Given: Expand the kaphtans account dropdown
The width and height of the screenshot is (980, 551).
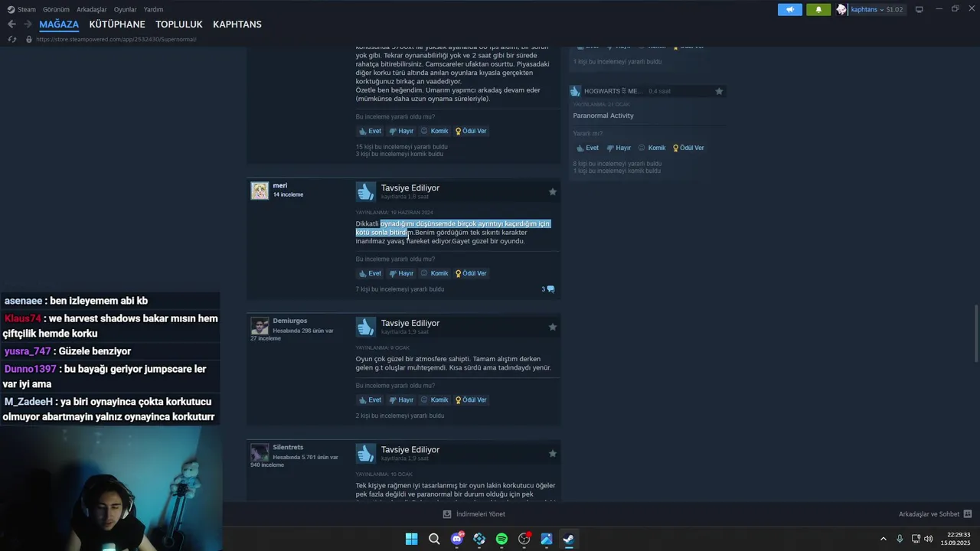Looking at the screenshot, I should coord(881,9).
